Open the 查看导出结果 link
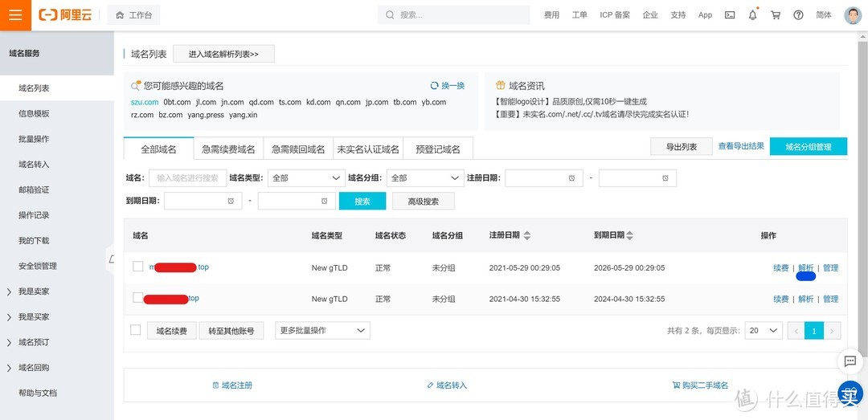 point(741,146)
